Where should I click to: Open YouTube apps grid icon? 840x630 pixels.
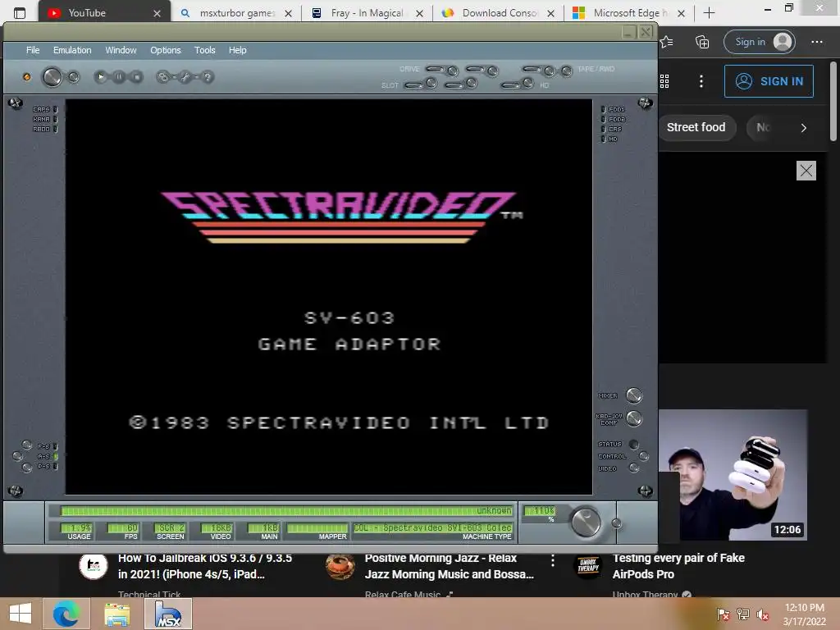664,81
